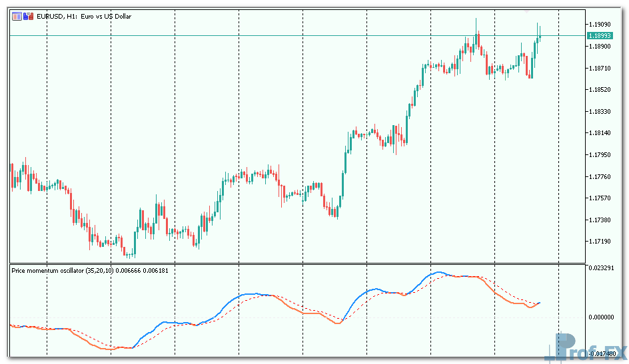Screen dimensions: 629x364
Task: Click the -0.017480 oscillator scale value
Action: tap(602, 354)
